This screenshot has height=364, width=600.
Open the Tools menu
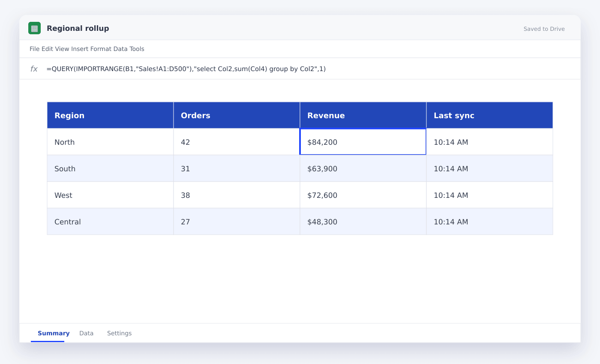point(136,49)
